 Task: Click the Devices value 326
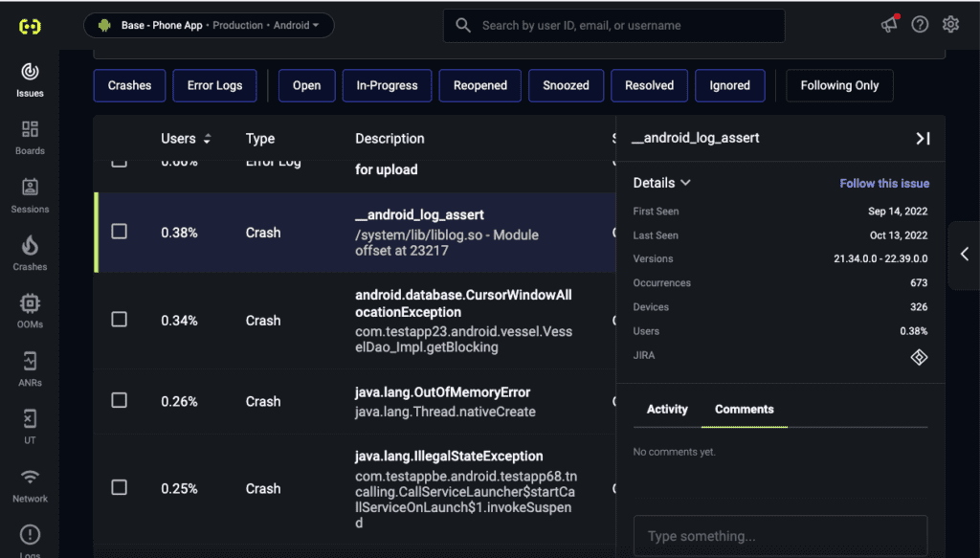(919, 307)
